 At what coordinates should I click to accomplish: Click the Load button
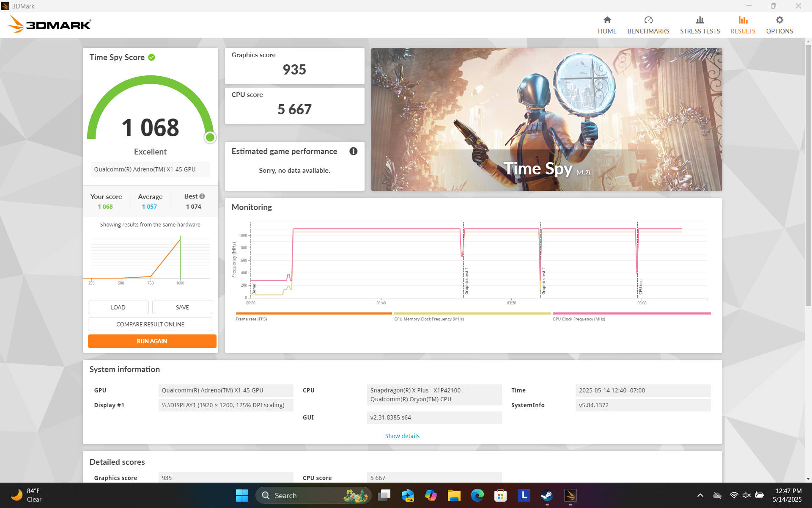tap(118, 307)
